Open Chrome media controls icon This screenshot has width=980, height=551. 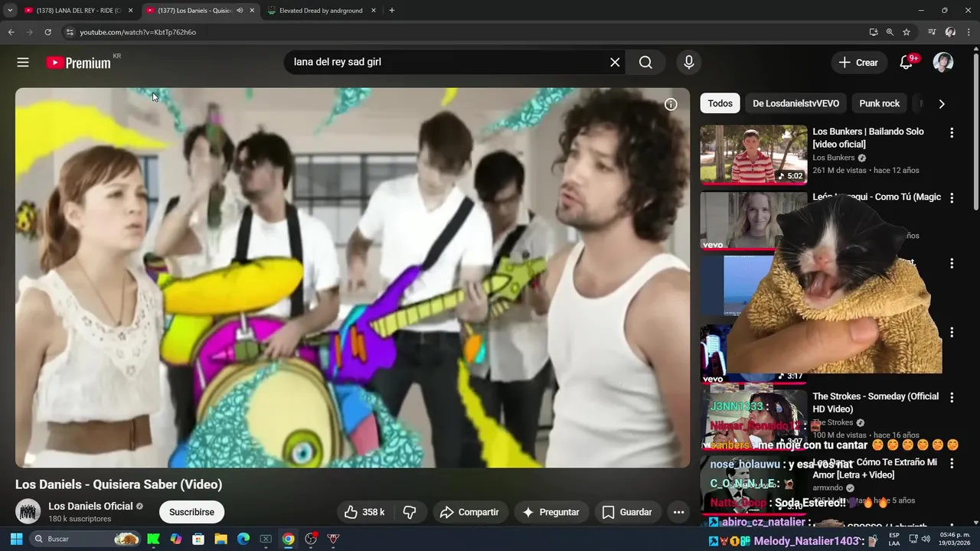coord(932,32)
